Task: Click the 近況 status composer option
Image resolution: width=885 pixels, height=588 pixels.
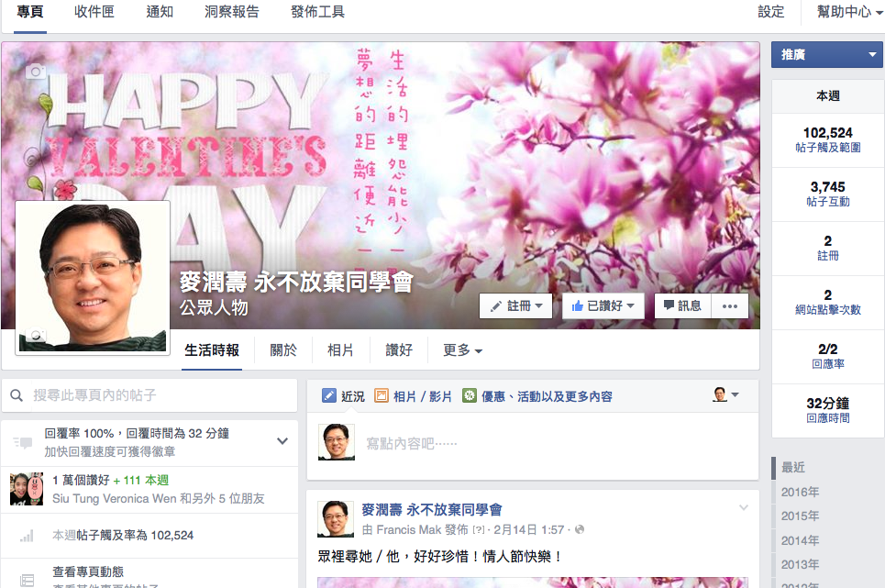Action: click(x=344, y=396)
